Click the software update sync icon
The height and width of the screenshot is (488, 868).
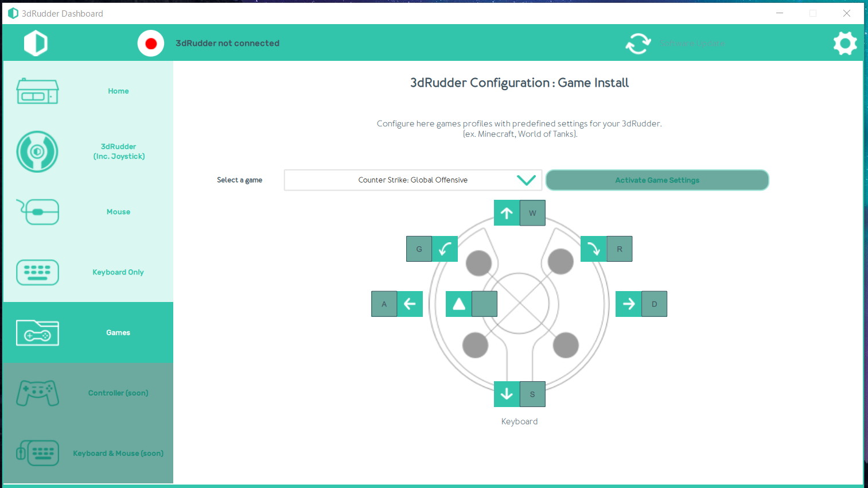[638, 43]
